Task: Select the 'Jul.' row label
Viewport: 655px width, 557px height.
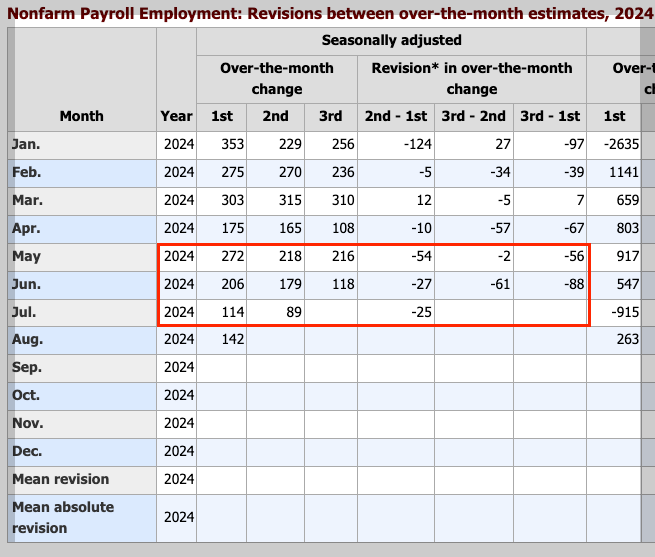Action: tap(24, 312)
